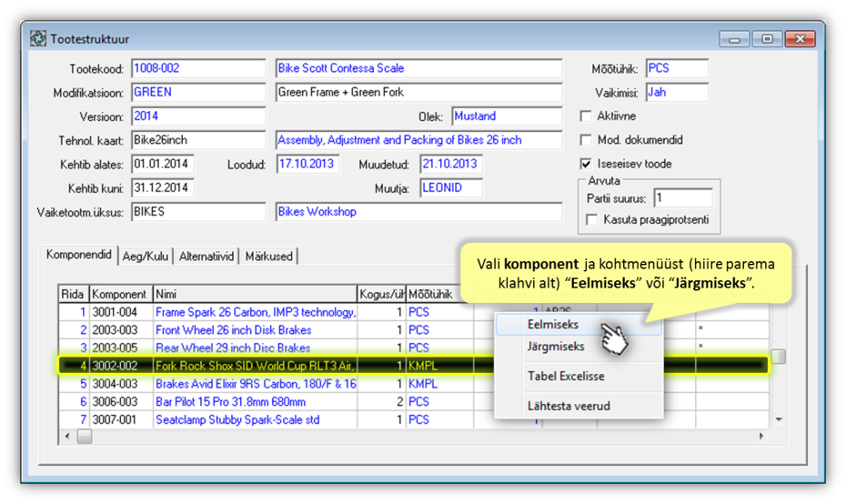Click the Bikes Workshop description field
Image resolution: width=846 pixels, height=504 pixels.
[418, 212]
